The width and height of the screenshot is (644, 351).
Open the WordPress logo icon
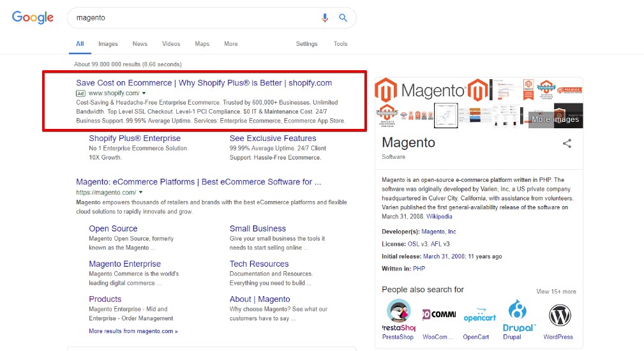(x=559, y=315)
